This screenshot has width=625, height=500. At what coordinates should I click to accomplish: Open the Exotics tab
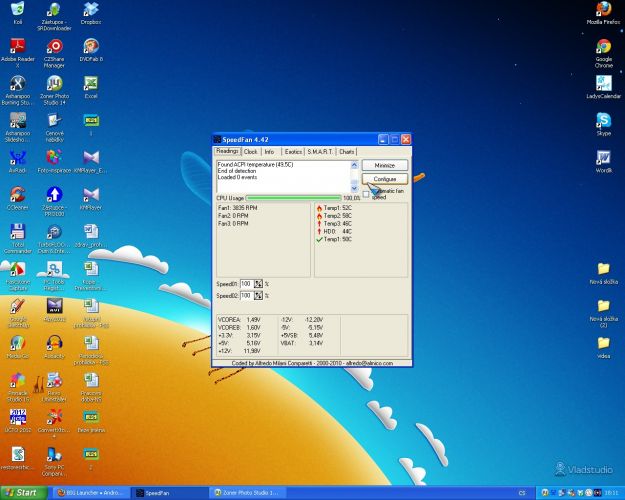click(x=293, y=152)
